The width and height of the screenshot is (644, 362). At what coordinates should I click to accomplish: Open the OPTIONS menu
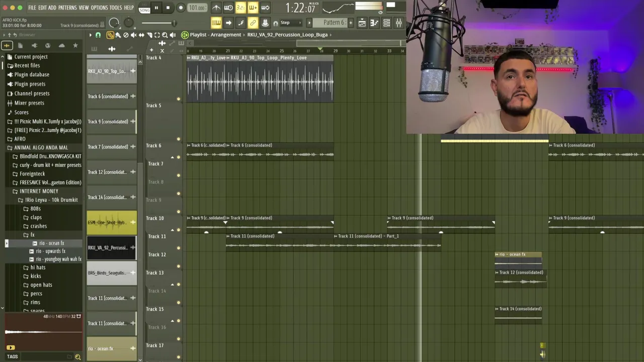click(x=99, y=8)
